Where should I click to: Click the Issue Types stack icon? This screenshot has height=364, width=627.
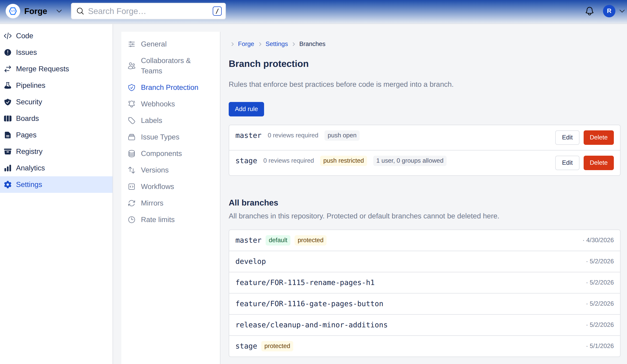(132, 137)
